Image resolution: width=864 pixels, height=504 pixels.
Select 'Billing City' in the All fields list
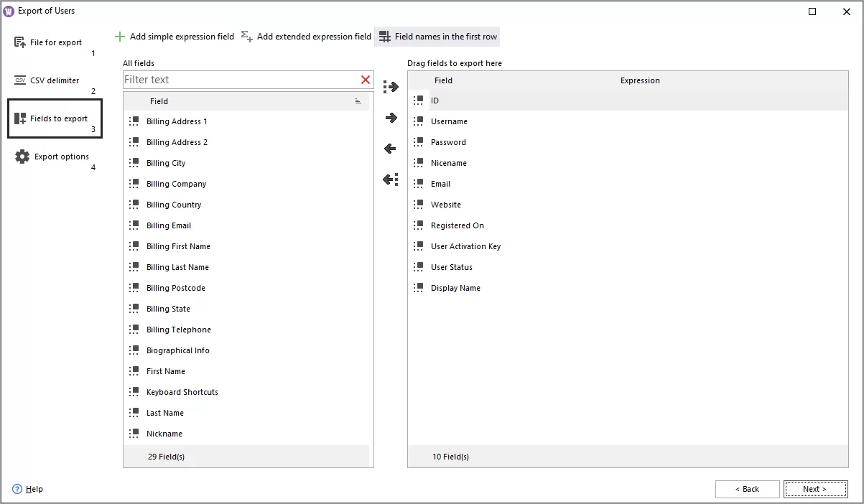[x=166, y=163]
